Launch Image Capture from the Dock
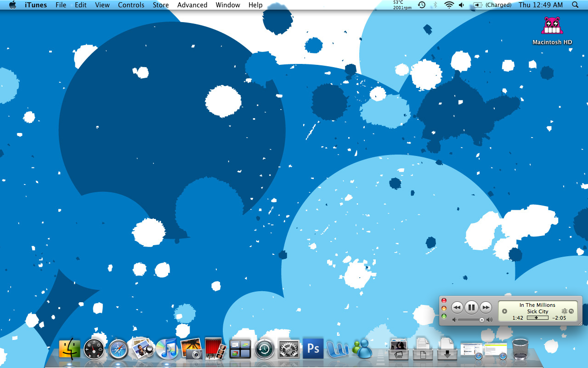This screenshot has height=368, width=588. click(192, 349)
